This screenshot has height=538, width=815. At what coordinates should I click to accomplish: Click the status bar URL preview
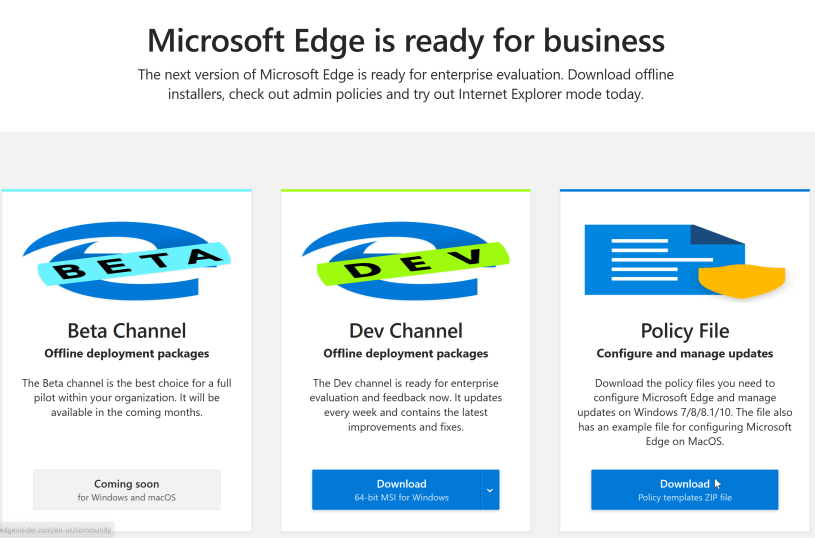coord(56,529)
